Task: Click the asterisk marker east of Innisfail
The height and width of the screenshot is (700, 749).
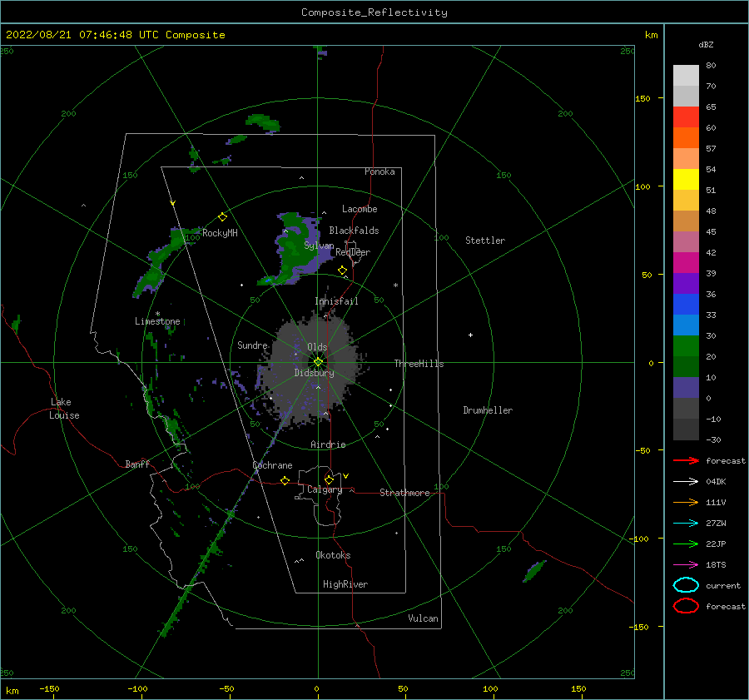Action: click(395, 285)
